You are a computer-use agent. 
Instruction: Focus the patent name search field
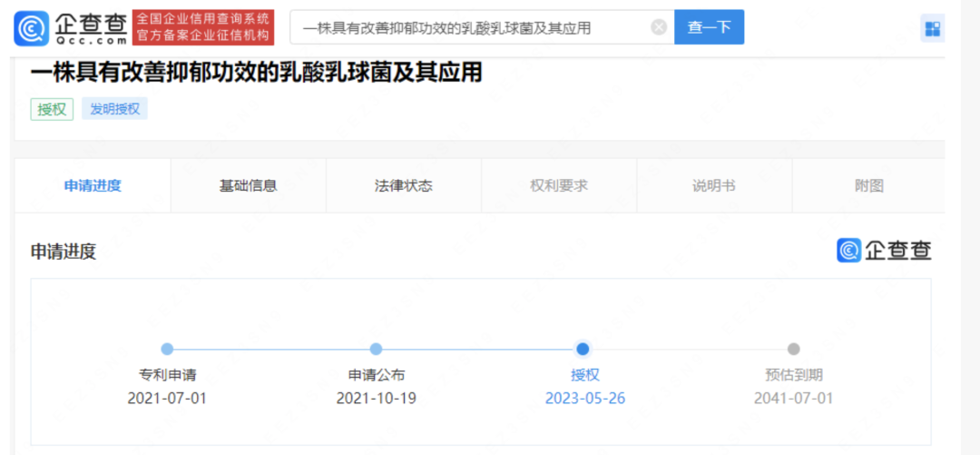pos(482,27)
